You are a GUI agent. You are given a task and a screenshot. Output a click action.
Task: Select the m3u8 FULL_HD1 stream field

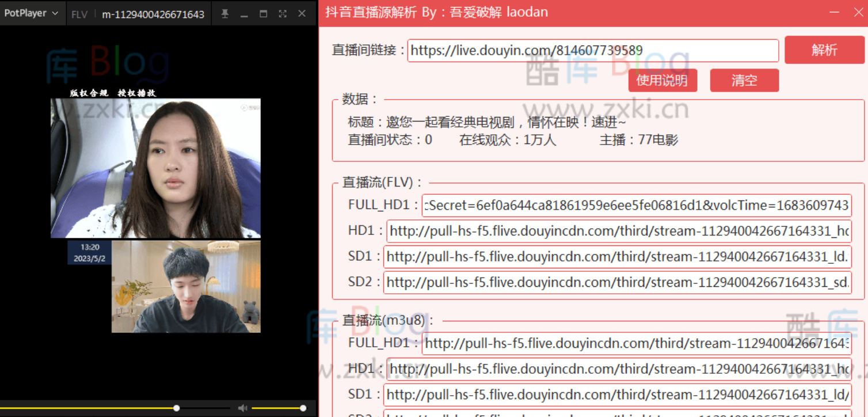(x=636, y=343)
